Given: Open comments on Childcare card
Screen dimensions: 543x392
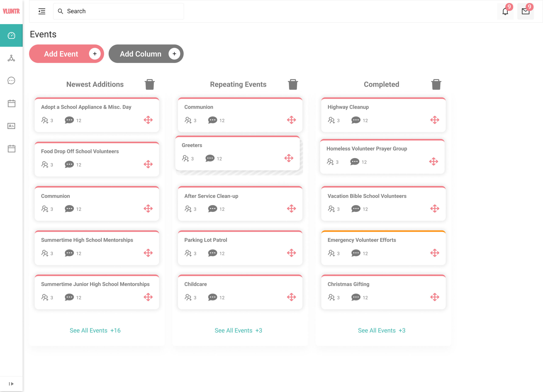Looking at the screenshot, I should (213, 297).
